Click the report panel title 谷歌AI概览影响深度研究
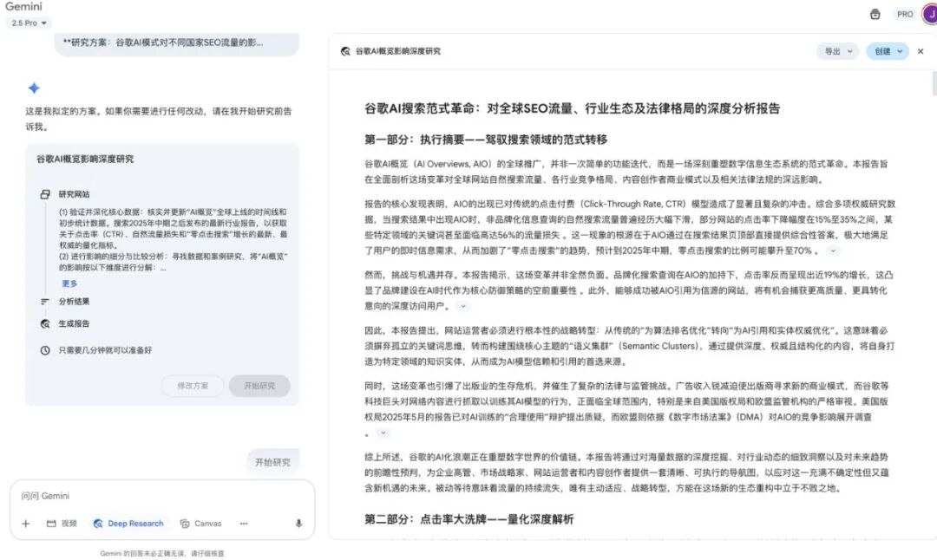This screenshot has width=937, height=560. tap(398, 51)
